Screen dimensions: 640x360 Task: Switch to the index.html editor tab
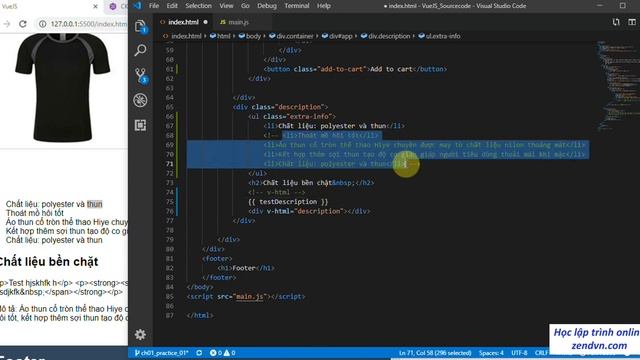[183, 22]
